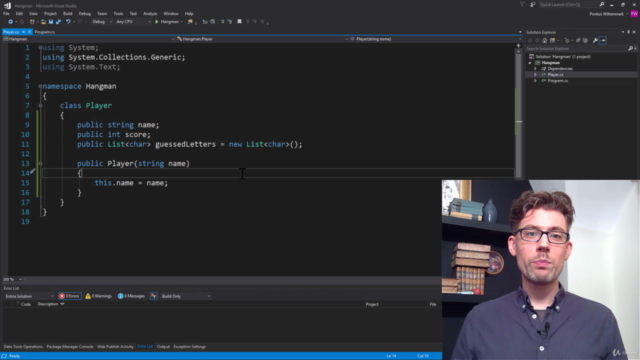Click the notifications flag icon
The height and width of the screenshot is (360, 640).
tap(522, 4)
